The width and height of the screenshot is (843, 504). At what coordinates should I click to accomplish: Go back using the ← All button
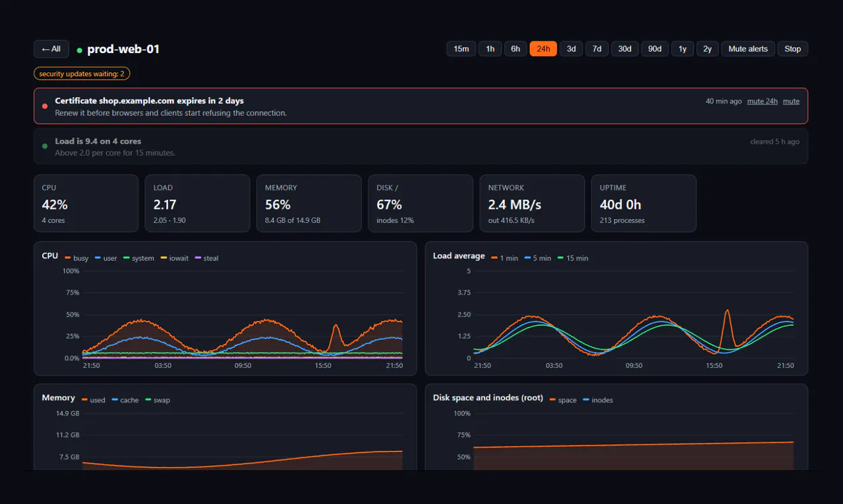click(51, 49)
